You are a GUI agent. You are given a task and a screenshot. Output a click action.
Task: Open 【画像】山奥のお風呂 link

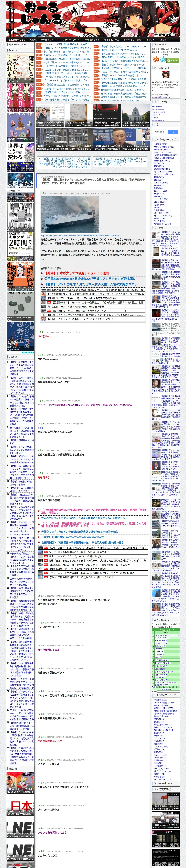tap(73, 537)
